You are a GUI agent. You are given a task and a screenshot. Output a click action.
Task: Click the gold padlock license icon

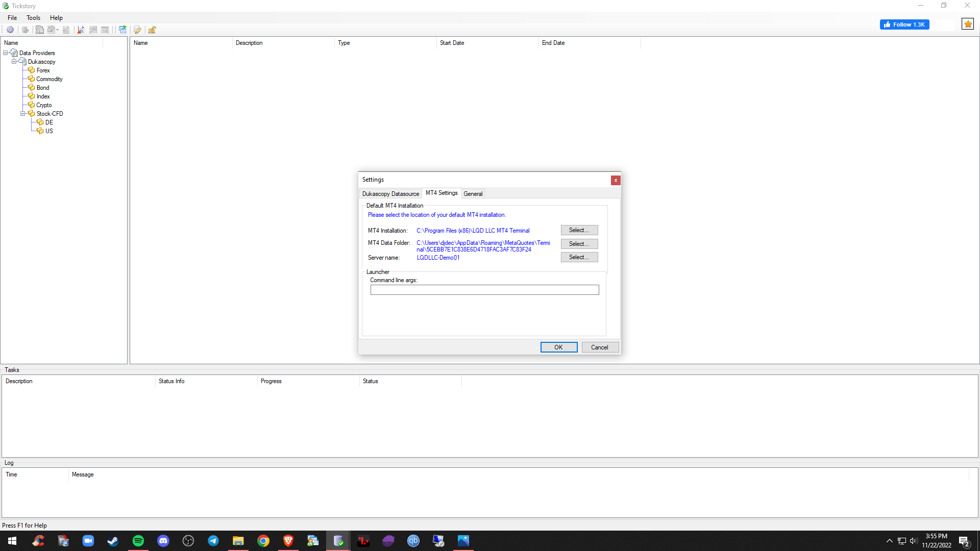click(152, 30)
